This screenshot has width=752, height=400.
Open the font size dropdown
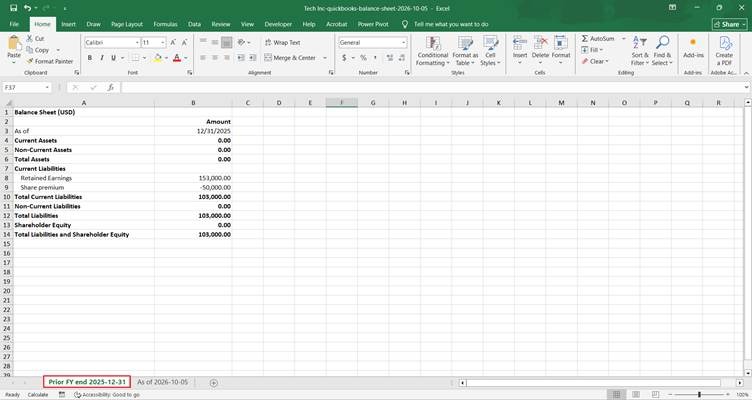(x=163, y=43)
